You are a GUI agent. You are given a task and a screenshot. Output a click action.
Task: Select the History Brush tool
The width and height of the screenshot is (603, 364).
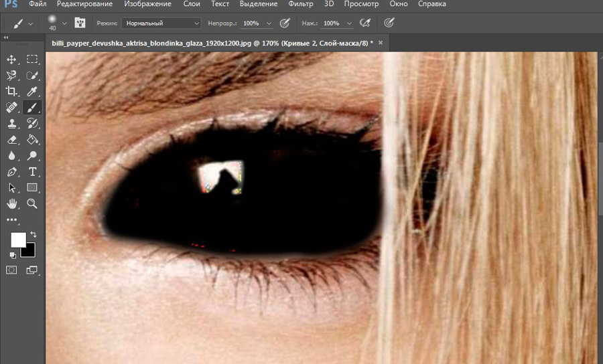click(x=32, y=124)
